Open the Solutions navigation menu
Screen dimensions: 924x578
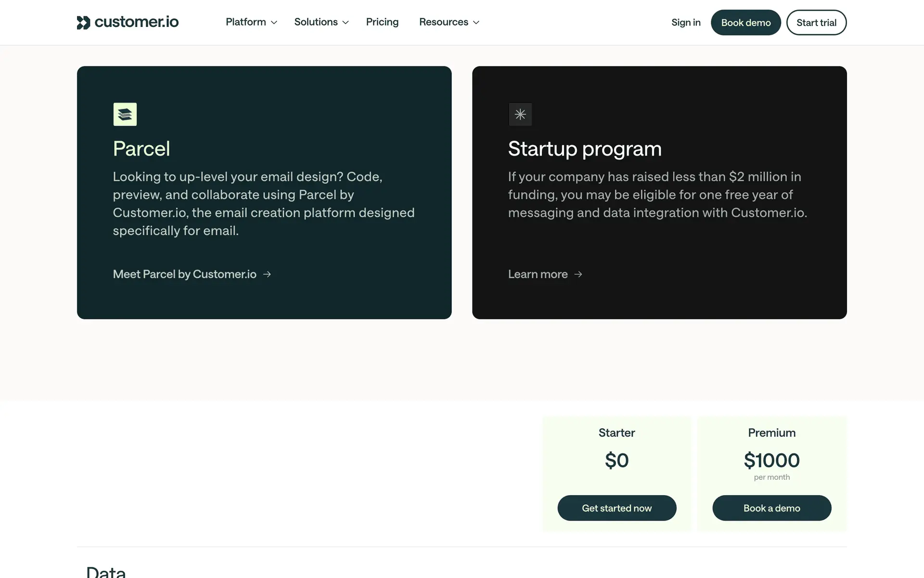(x=316, y=22)
